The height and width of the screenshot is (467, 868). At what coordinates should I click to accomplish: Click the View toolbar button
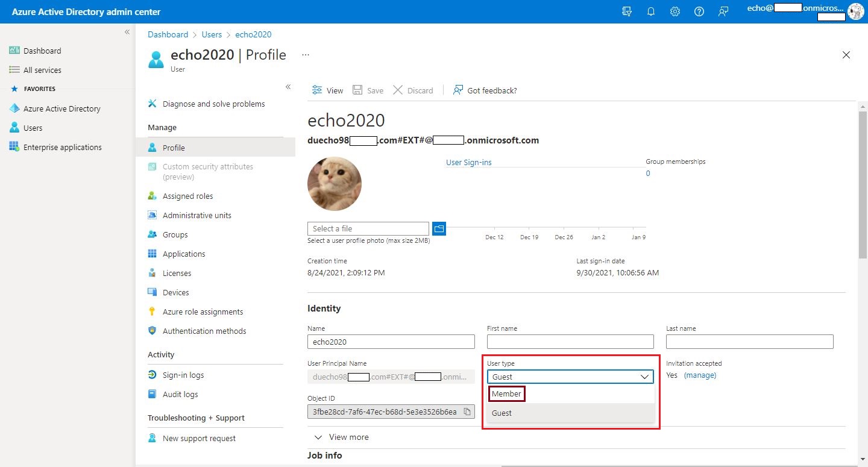pyautogui.click(x=327, y=90)
